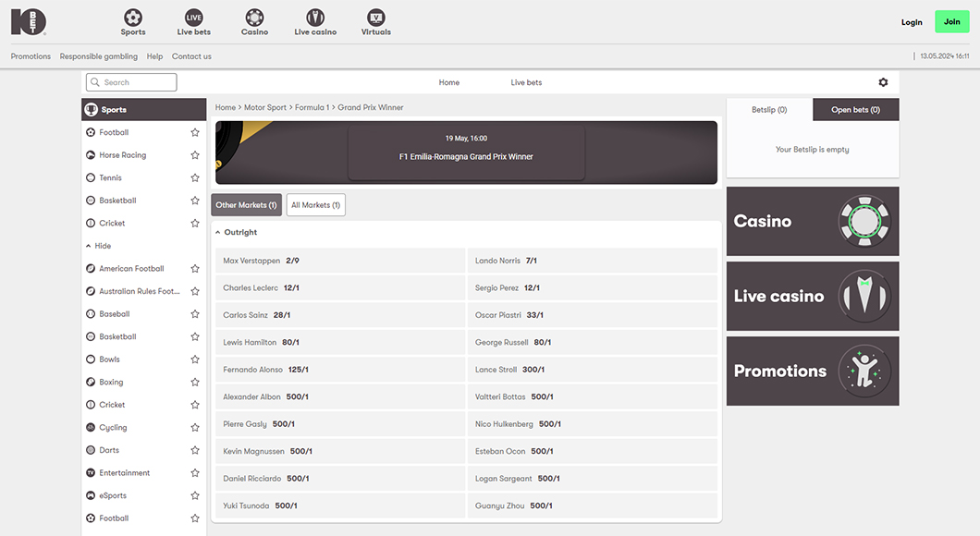980x536 pixels.
Task: Open the Live bets icon in header
Action: point(193,18)
